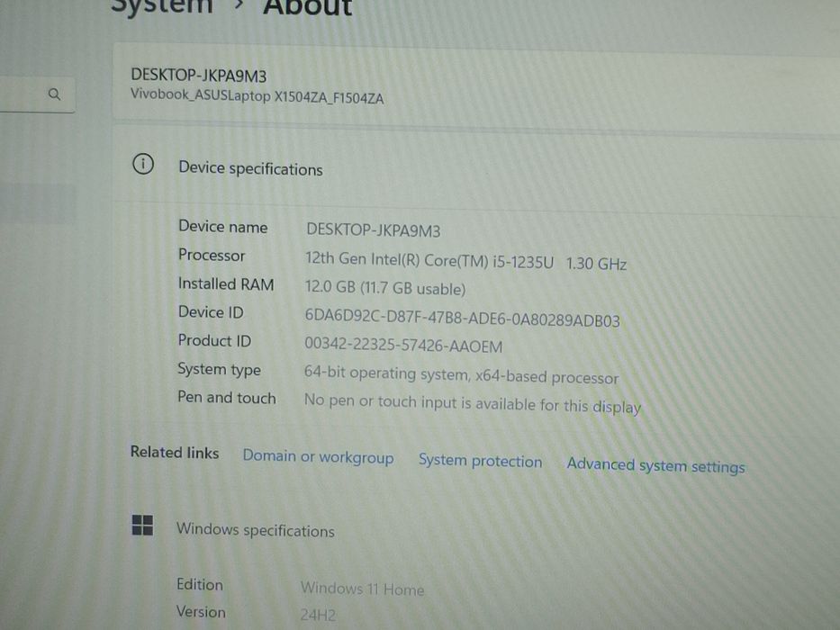This screenshot has width=840, height=630.
Task: Click the Edition label
Action: click(200, 584)
